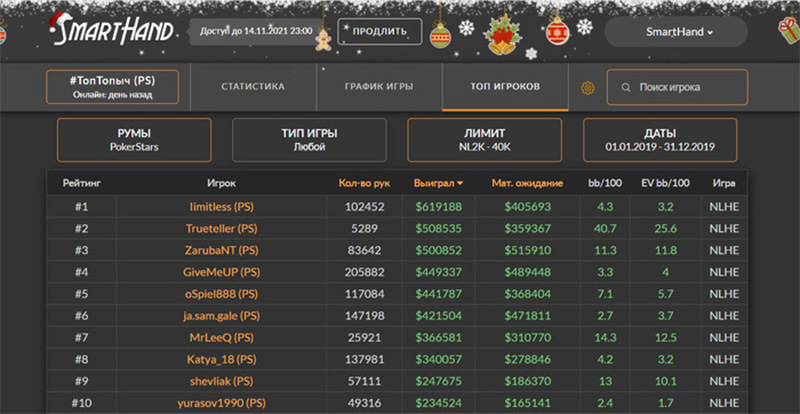Open the РУМЫ PokerStars filter
Viewport: 800px width, 414px height.
tap(134, 140)
